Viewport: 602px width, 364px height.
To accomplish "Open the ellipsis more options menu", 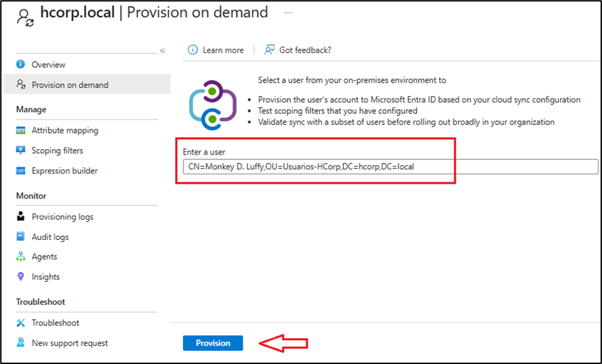I will click(x=288, y=13).
